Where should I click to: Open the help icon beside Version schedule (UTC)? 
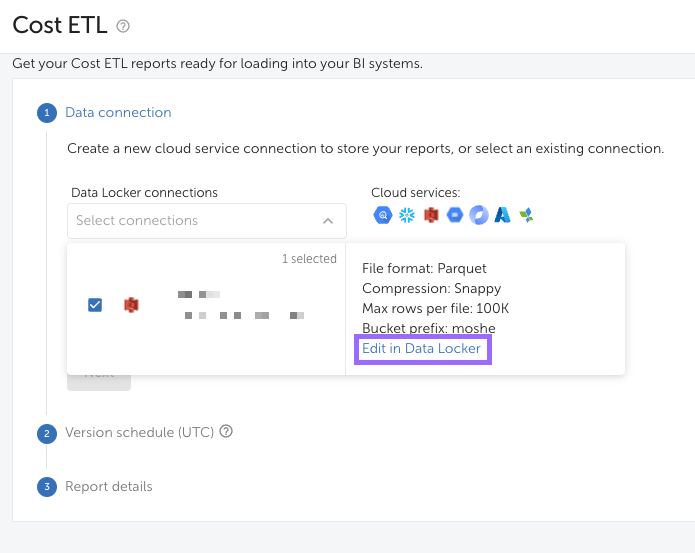click(226, 432)
